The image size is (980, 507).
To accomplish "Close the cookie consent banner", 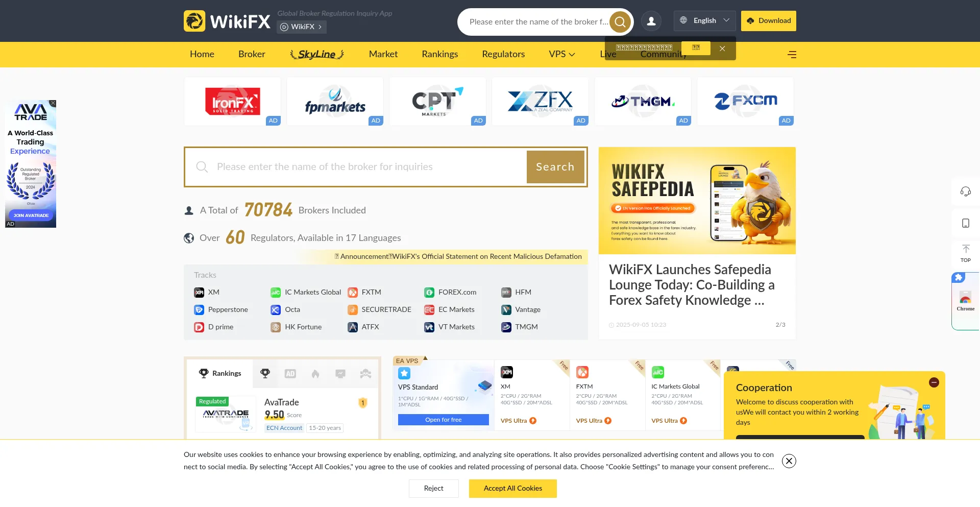I will coord(789,461).
